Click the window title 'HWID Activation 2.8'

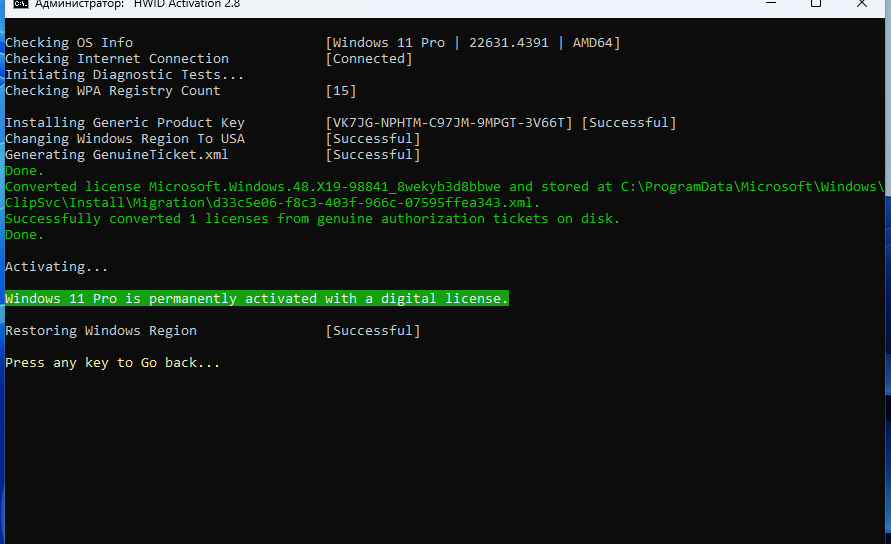[x=187, y=4]
